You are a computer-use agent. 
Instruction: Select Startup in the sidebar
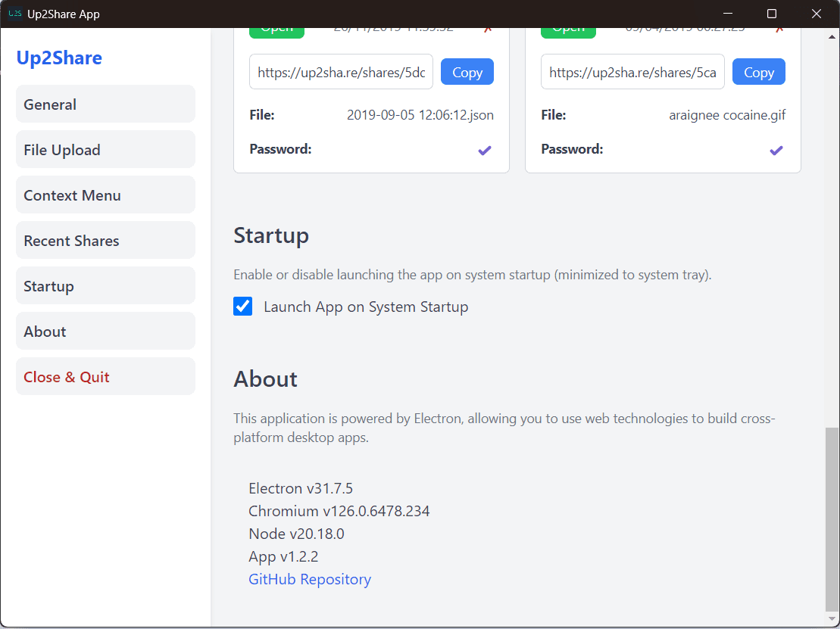[105, 286]
